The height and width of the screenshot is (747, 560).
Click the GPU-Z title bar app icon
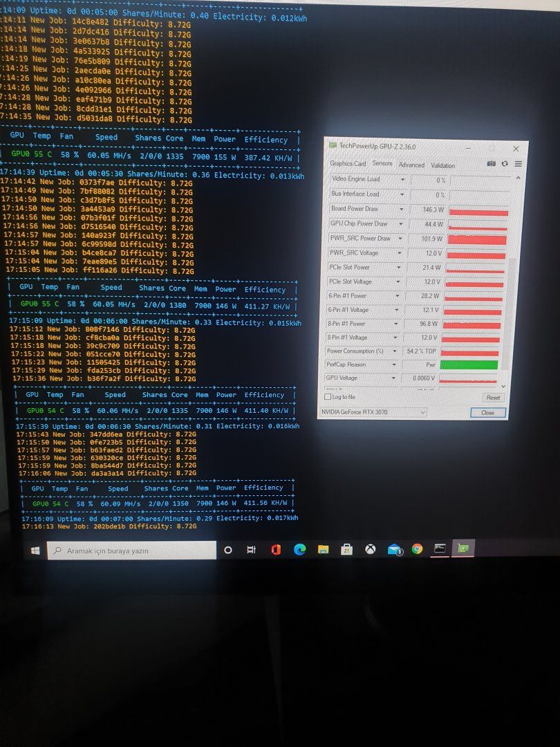[333, 145]
